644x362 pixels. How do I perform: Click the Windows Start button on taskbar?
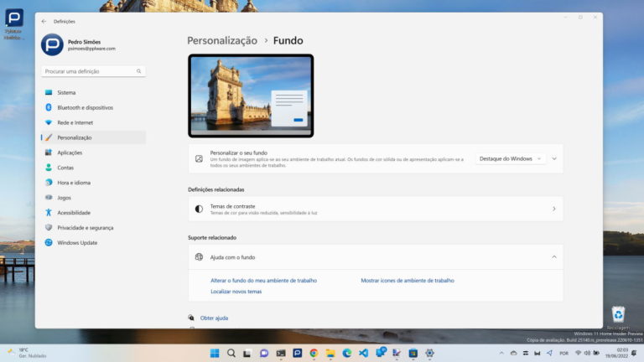pyautogui.click(x=215, y=353)
